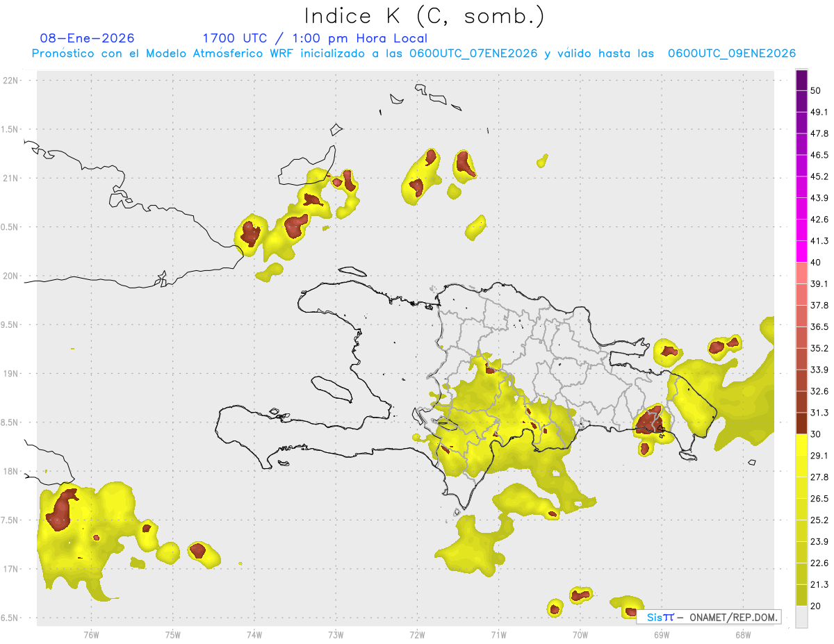Viewport: 834px width, 644px height.
Task: Click the colorbar value "37.8"
Action: point(819,306)
